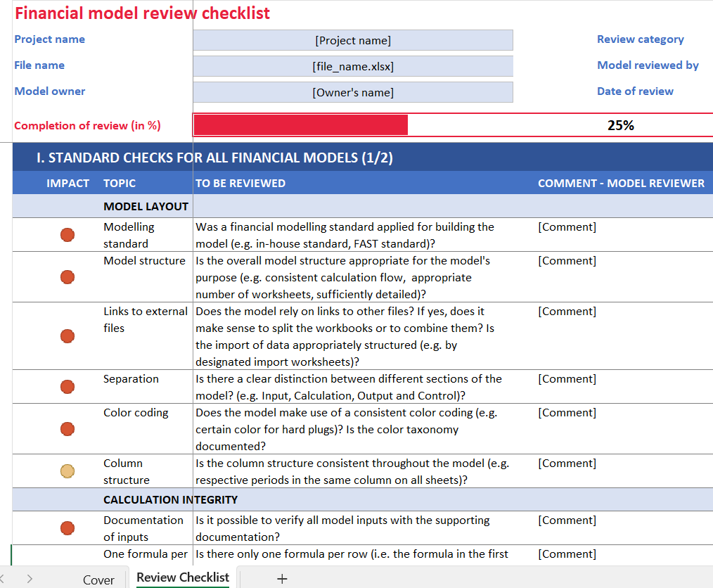This screenshot has width=713, height=588.
Task: Select the Date of review label
Action: [635, 91]
